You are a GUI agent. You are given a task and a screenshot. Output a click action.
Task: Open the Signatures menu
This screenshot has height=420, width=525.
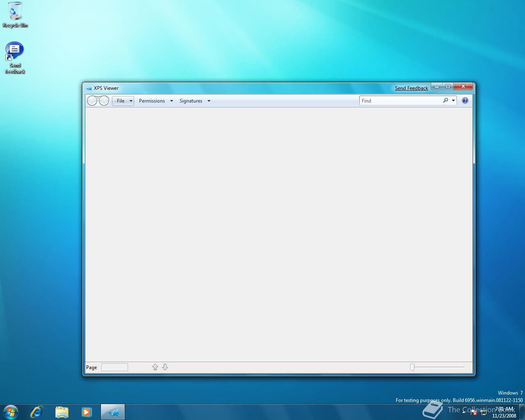tap(191, 101)
